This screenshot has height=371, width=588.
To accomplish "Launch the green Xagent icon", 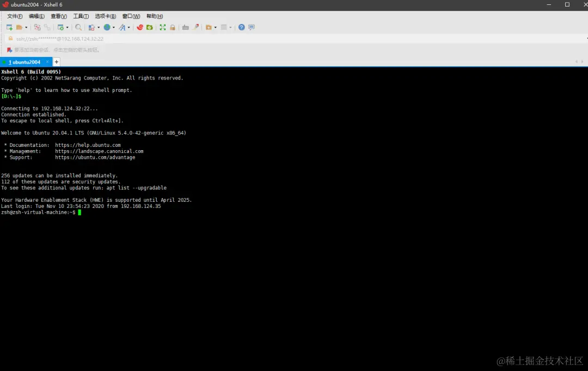I will [150, 27].
